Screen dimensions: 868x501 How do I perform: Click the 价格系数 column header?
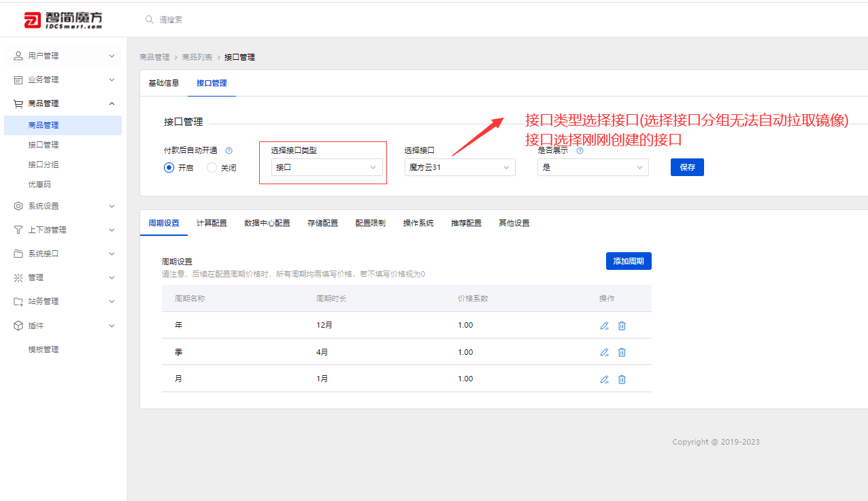(473, 298)
